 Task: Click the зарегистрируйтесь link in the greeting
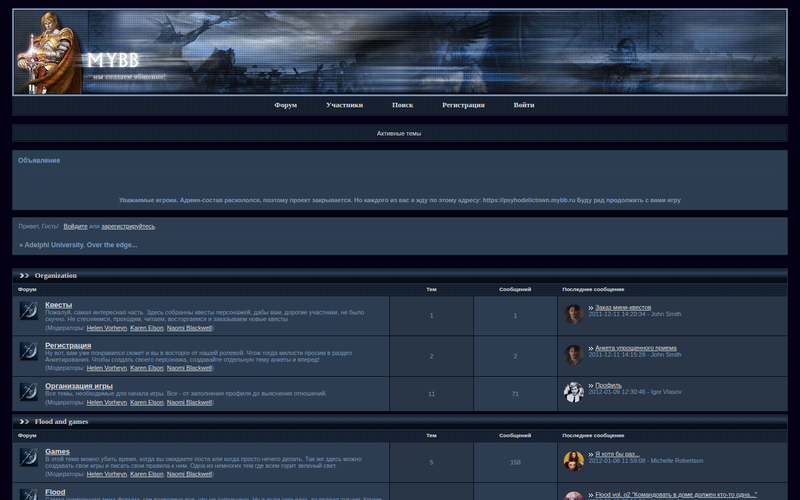[x=128, y=226]
